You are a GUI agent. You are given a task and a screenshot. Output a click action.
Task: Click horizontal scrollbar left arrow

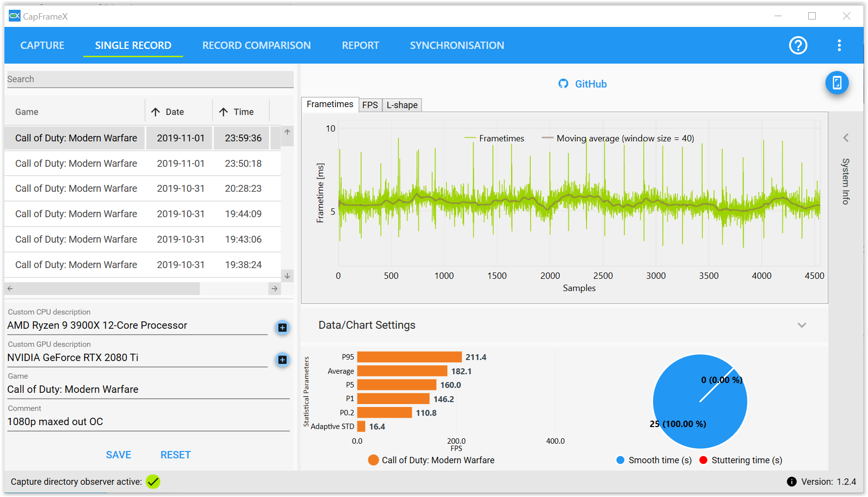click(x=10, y=289)
